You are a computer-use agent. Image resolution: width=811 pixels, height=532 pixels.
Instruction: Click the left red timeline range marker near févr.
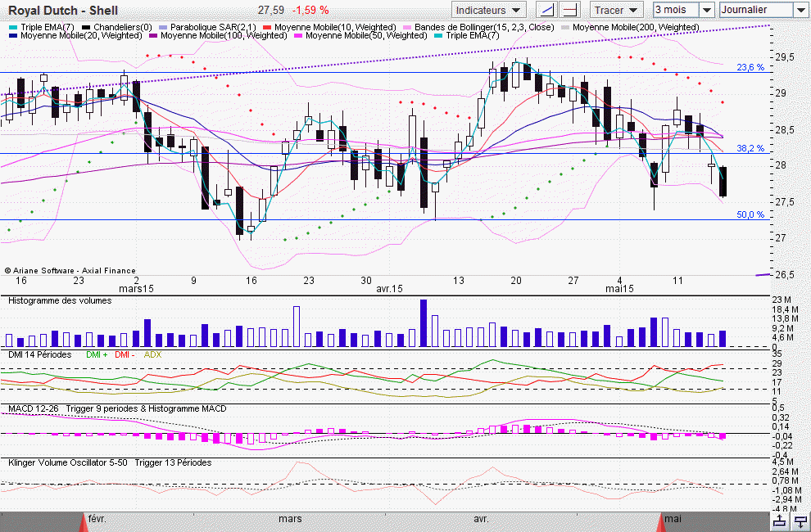(x=84, y=522)
